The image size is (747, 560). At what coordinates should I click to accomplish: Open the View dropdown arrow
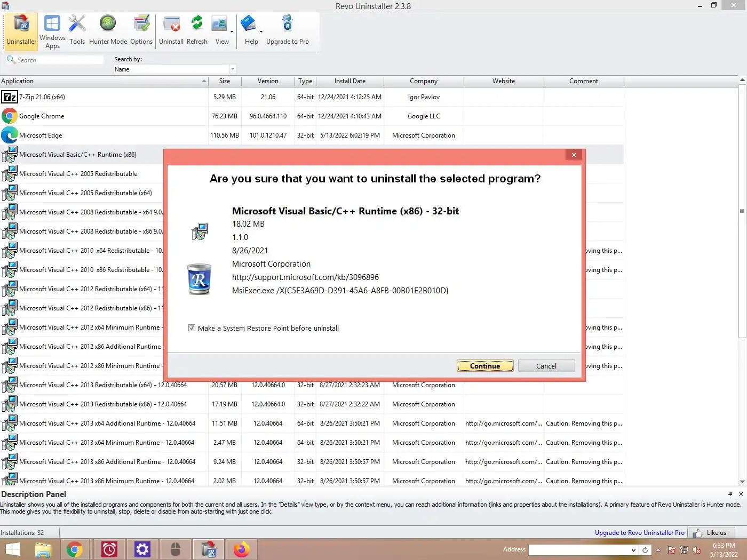(232, 31)
